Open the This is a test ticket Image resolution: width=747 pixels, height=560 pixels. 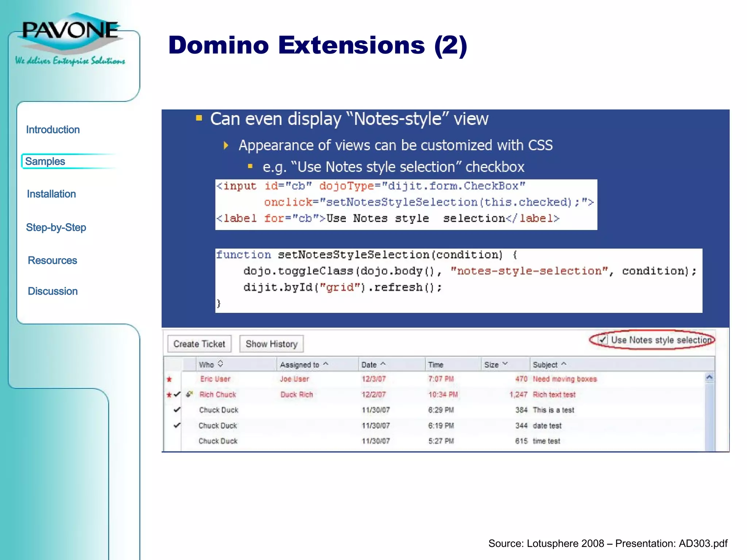pos(553,410)
